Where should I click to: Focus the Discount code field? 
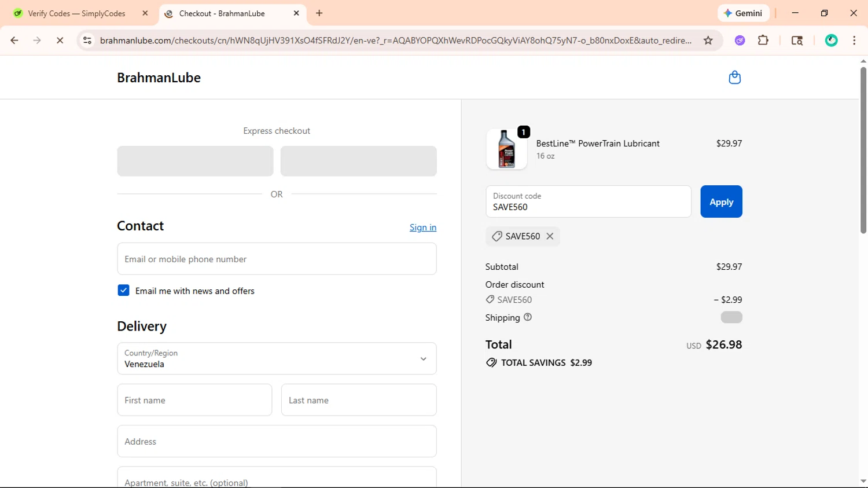tap(589, 201)
